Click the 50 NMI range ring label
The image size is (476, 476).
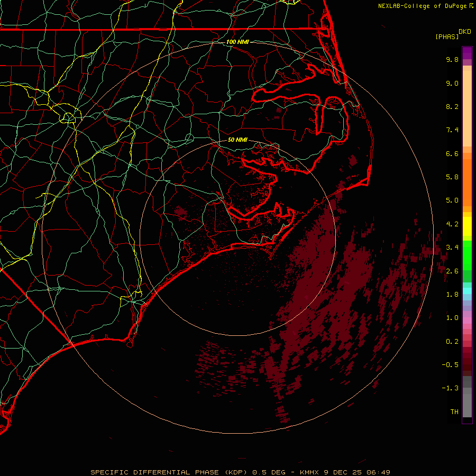[x=237, y=140]
